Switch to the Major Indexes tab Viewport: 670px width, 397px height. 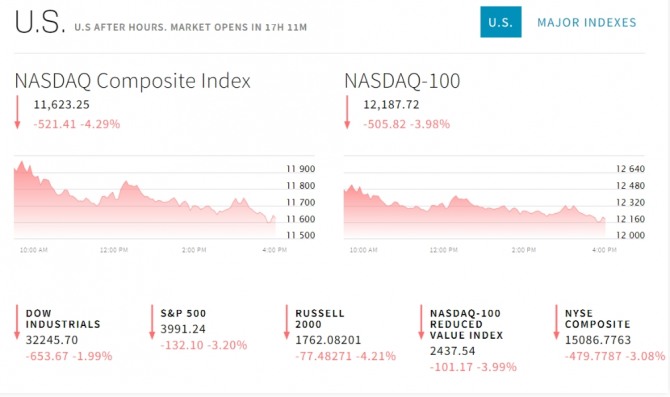587,22
